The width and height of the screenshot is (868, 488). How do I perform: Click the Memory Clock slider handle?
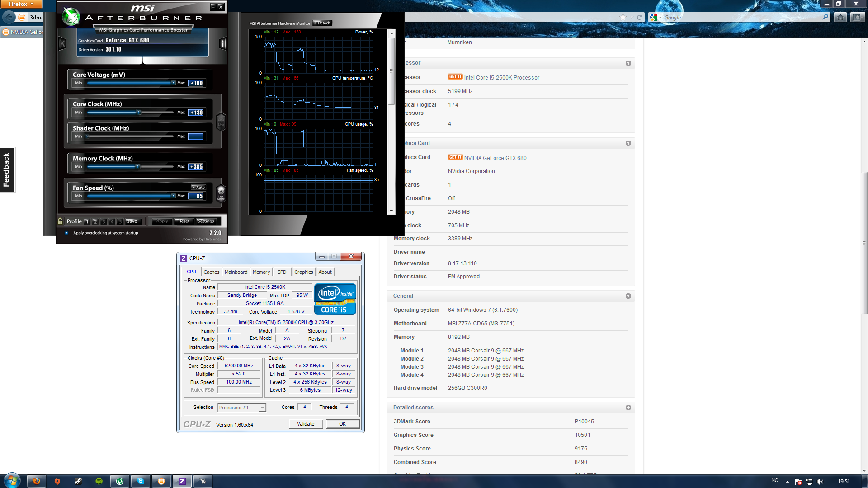point(138,167)
